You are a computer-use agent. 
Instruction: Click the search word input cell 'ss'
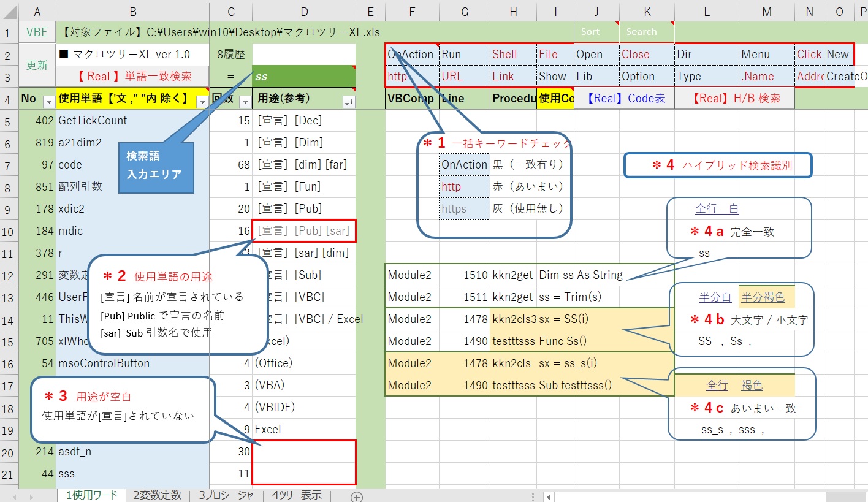[x=303, y=77]
